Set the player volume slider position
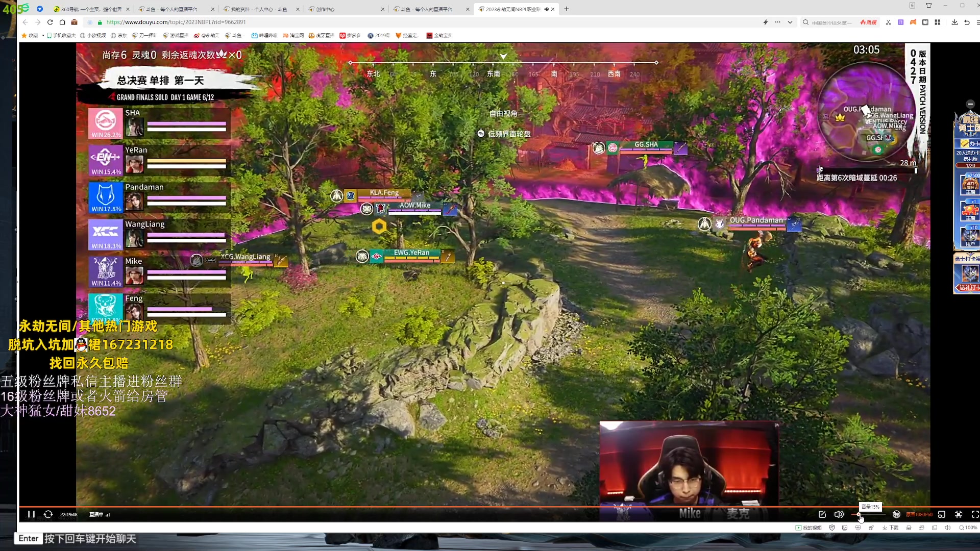The height and width of the screenshot is (551, 980). pos(868,514)
